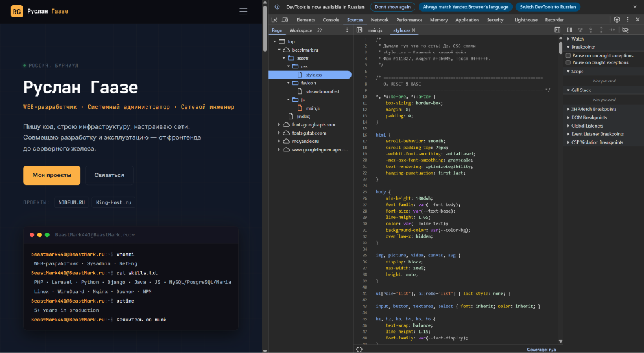Click Always match Yandex Browser's language
This screenshot has width=644, height=353.
(466, 7)
